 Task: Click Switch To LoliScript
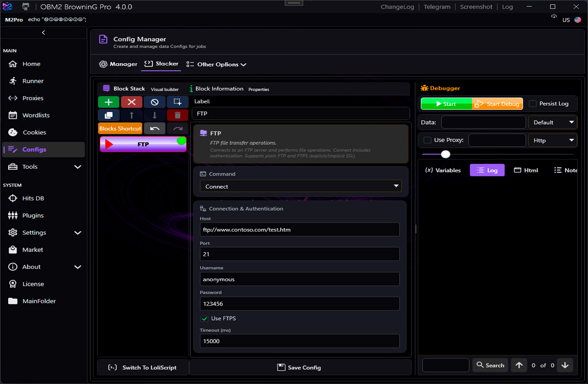tap(143, 368)
